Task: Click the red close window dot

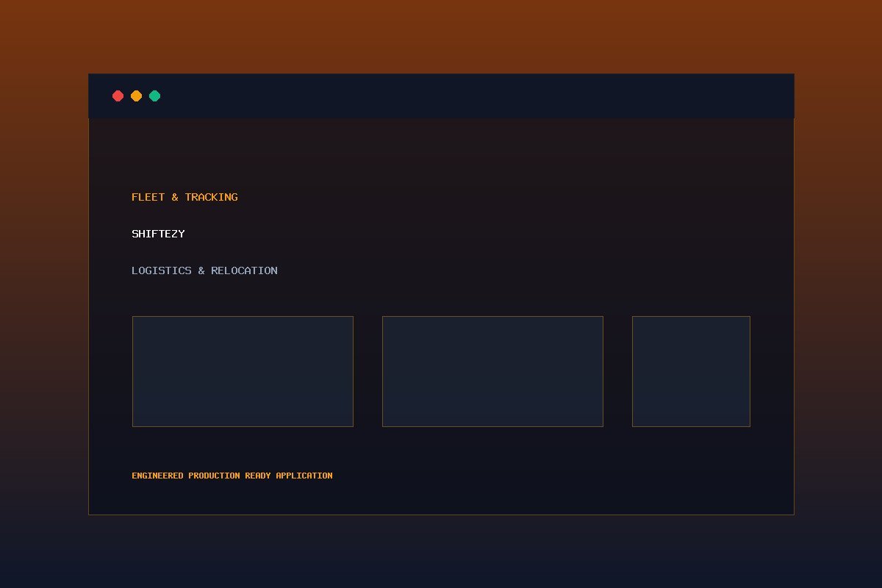Action: coord(118,96)
